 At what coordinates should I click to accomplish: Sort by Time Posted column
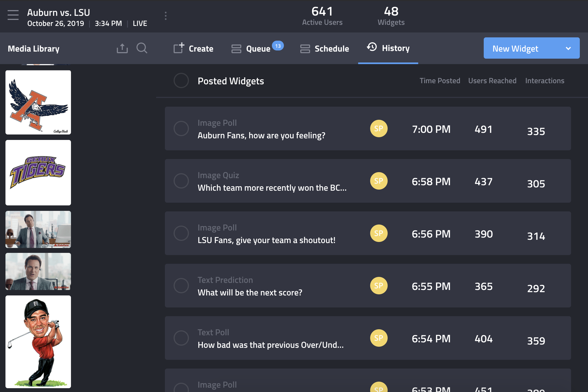pos(439,81)
